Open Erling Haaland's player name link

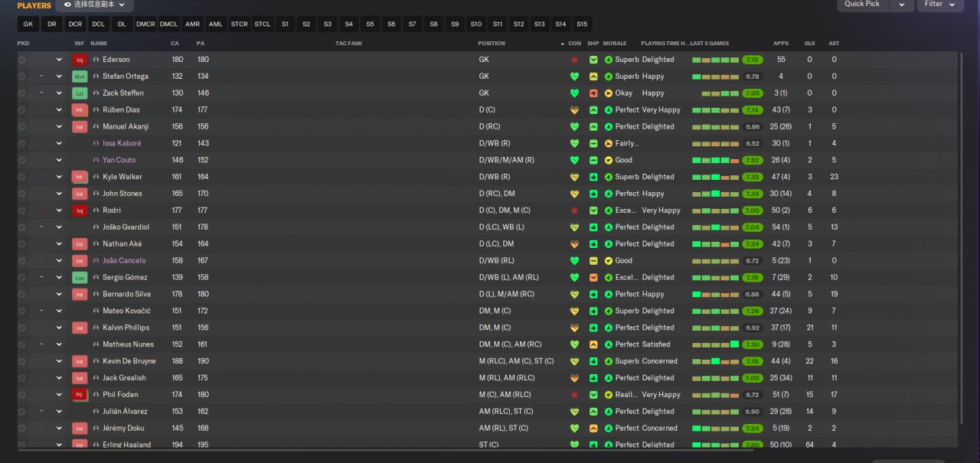(x=127, y=445)
